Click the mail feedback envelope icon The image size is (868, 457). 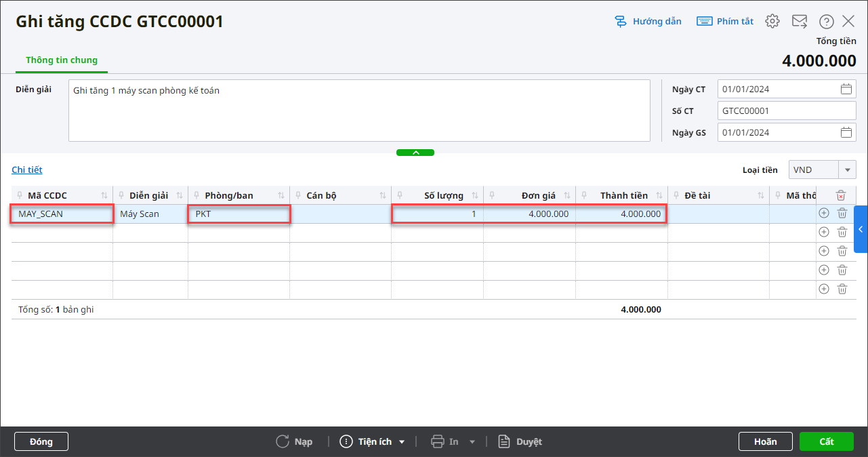pyautogui.click(x=800, y=21)
